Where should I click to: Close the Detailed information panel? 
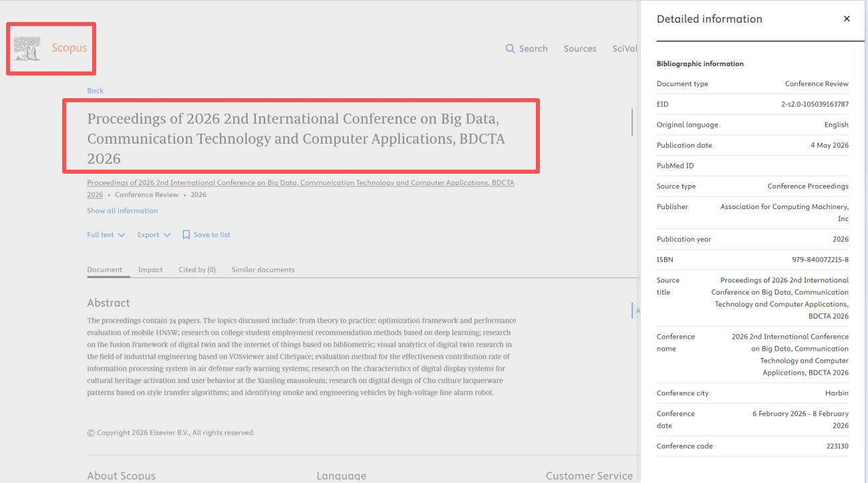point(847,19)
